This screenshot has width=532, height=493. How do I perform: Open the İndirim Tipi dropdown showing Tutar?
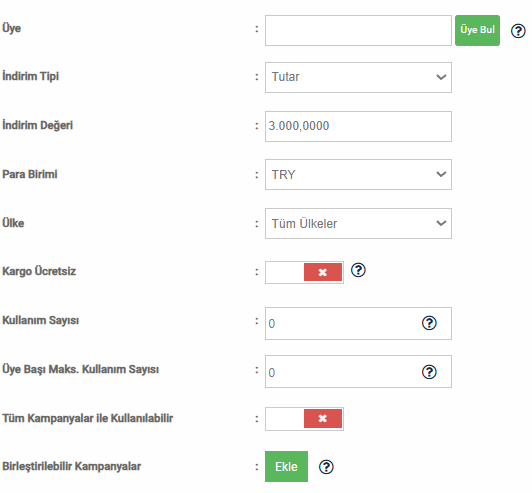(x=358, y=77)
